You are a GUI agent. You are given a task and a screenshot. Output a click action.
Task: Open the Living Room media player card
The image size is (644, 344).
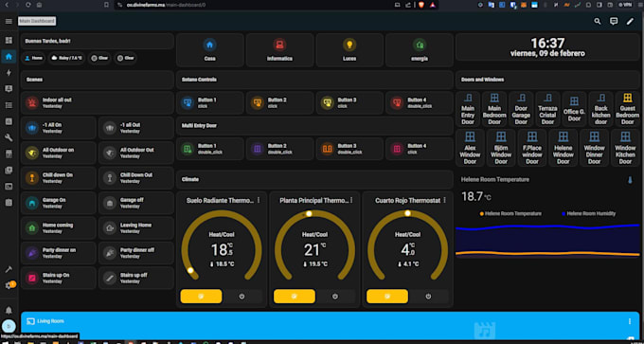click(x=331, y=325)
